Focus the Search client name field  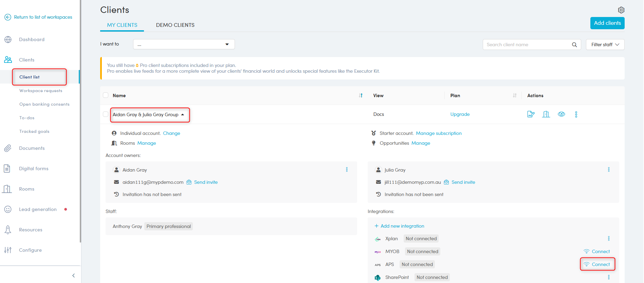pos(526,45)
